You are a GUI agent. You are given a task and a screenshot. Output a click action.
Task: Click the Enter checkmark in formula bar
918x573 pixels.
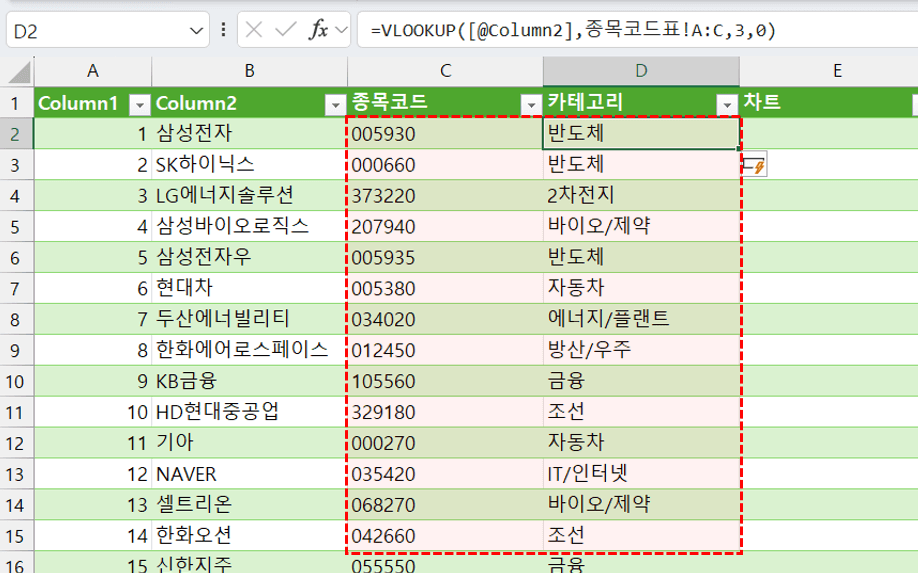[x=286, y=29]
